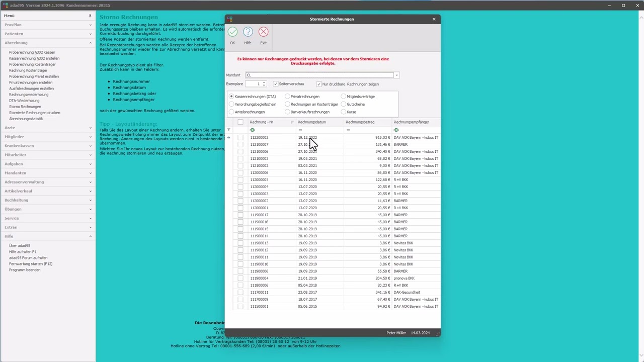Click adad95 Forum aufrufen link
This screenshot has width=644, height=362.
[x=28, y=258]
